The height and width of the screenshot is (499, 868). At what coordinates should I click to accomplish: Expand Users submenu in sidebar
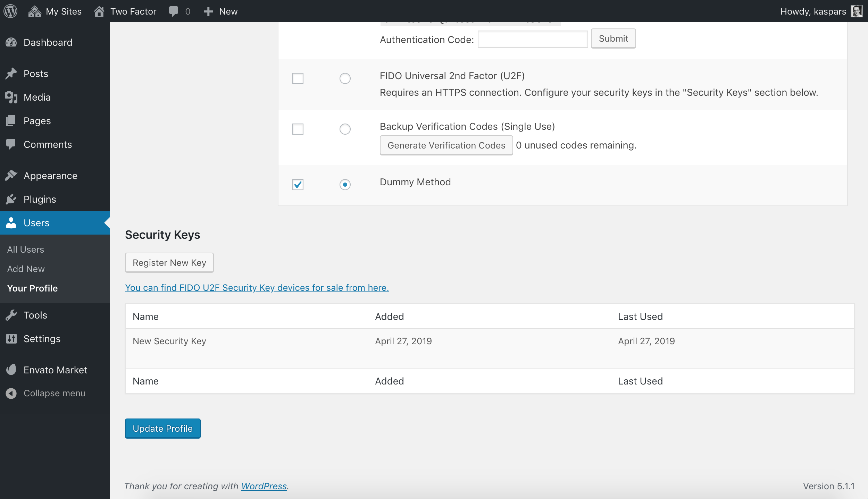(x=36, y=222)
